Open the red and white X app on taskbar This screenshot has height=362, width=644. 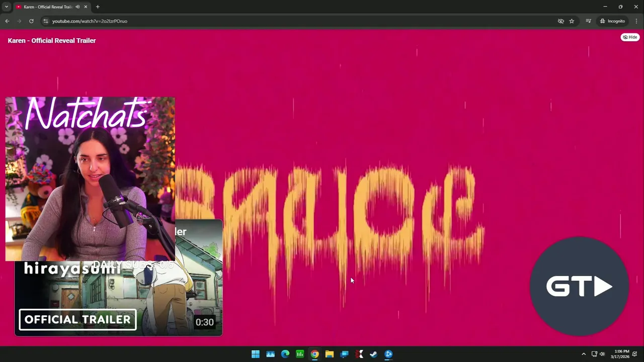pyautogui.click(x=359, y=354)
